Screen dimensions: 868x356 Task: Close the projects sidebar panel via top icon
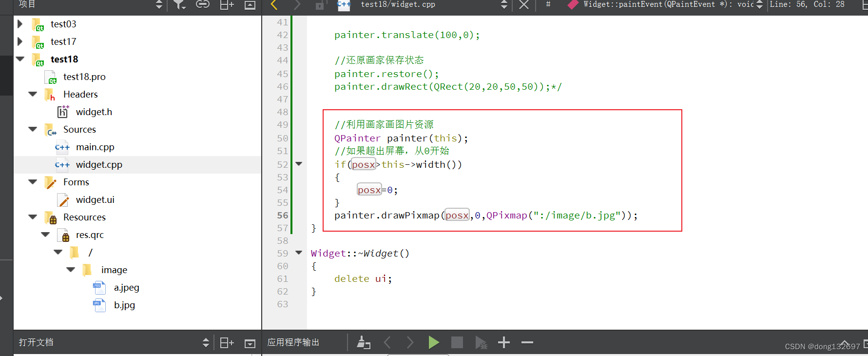coord(250,5)
